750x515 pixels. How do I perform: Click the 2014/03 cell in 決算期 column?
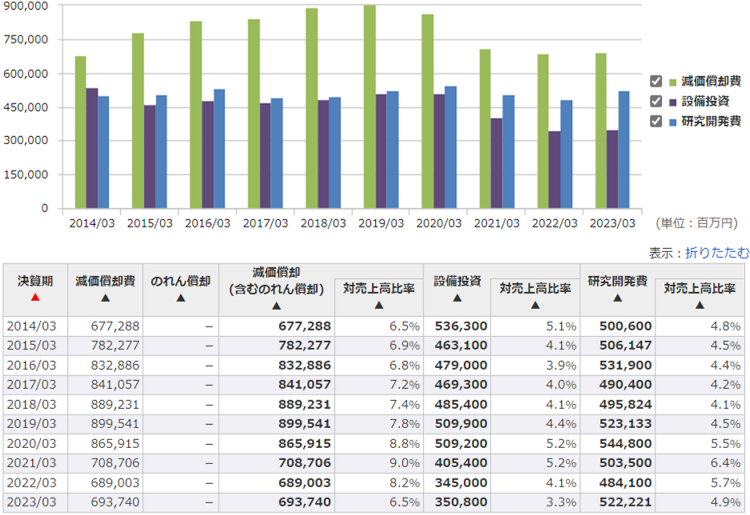coord(35,327)
